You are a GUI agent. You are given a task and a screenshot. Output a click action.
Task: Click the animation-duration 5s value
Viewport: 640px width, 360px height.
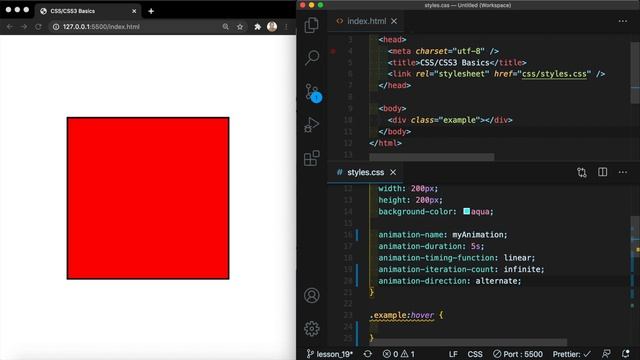tap(475, 246)
